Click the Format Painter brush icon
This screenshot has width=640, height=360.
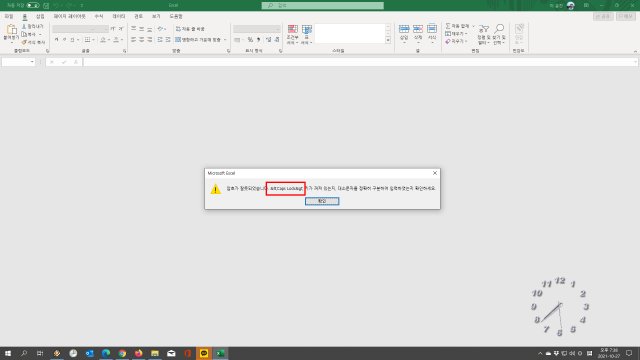point(24,42)
